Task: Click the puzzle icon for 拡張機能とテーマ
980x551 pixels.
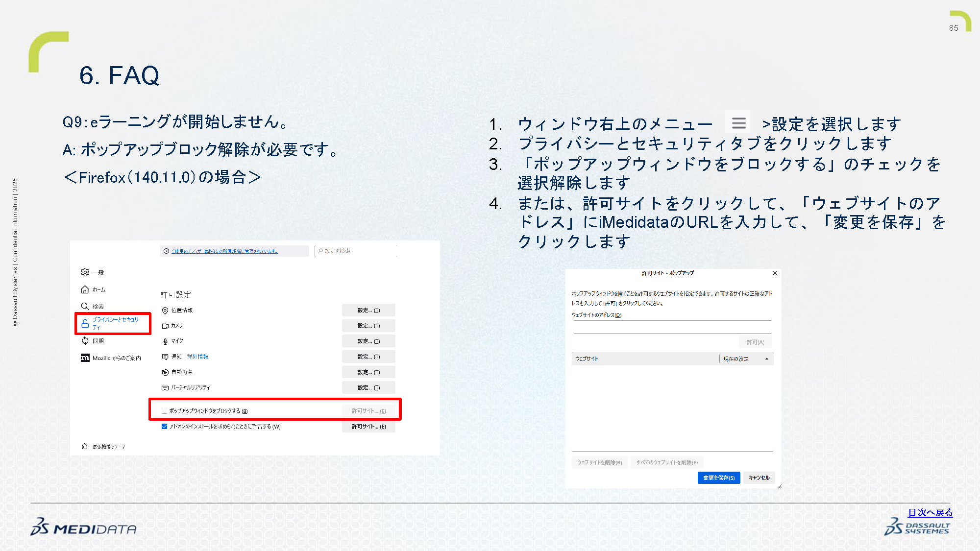Action: 85,446
